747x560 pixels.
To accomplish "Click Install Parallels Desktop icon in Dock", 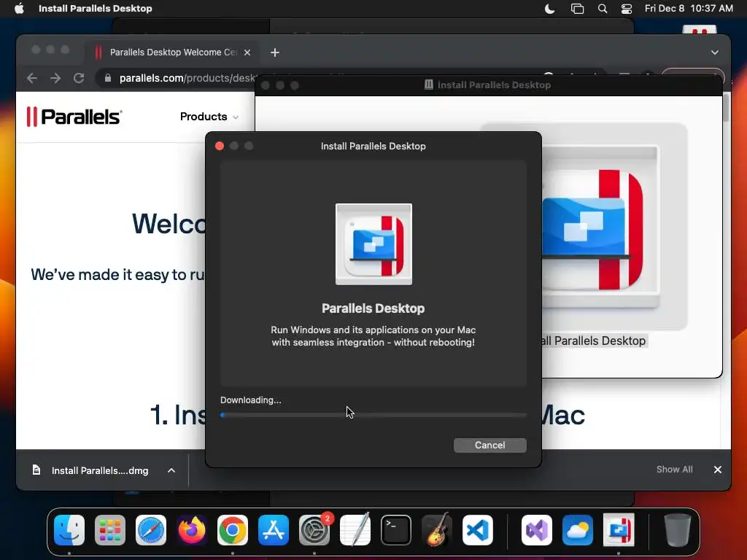I will [x=619, y=530].
